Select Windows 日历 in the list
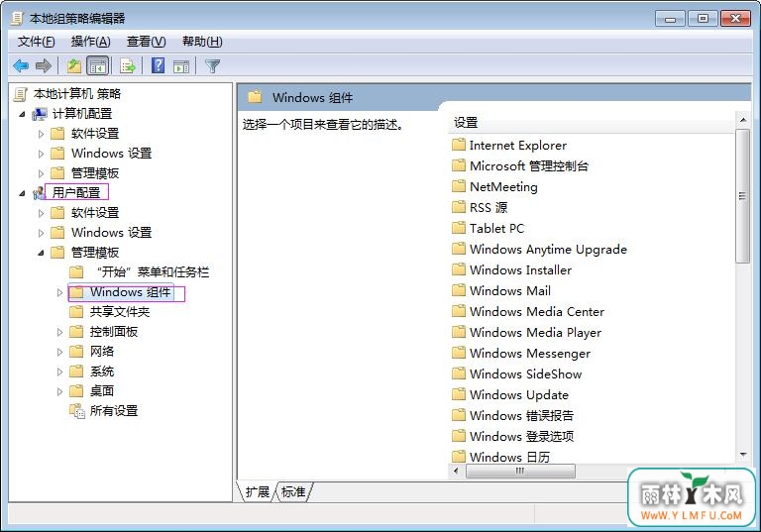The width and height of the screenshot is (761, 532). pyautogui.click(x=509, y=457)
